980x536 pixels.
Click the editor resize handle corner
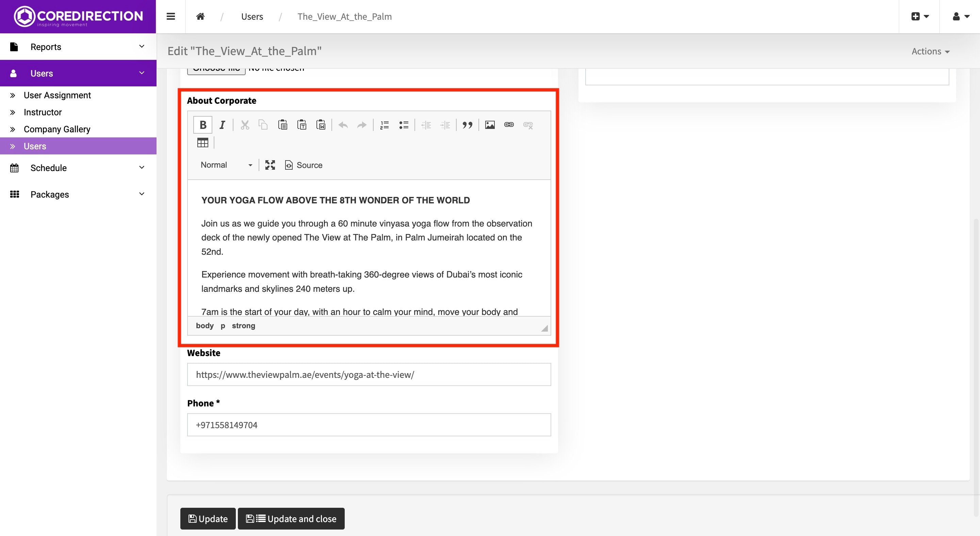point(544,328)
